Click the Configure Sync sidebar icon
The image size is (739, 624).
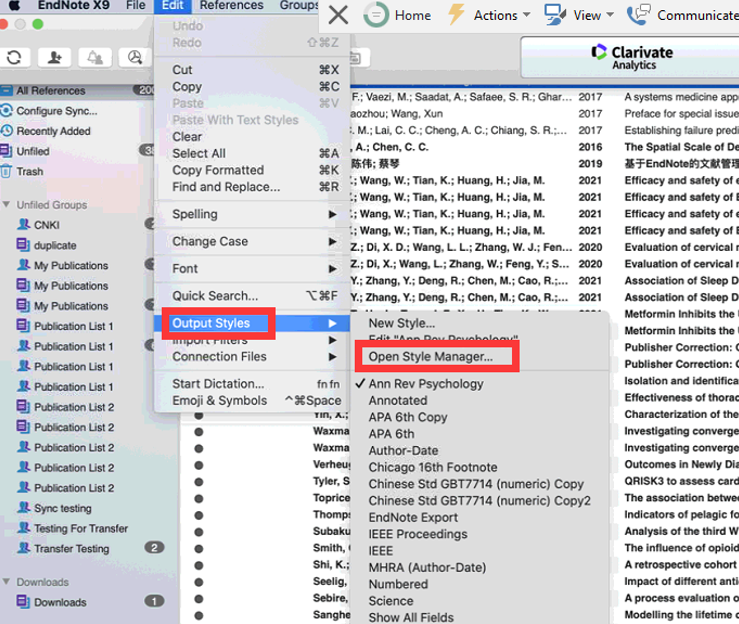pos(6,111)
